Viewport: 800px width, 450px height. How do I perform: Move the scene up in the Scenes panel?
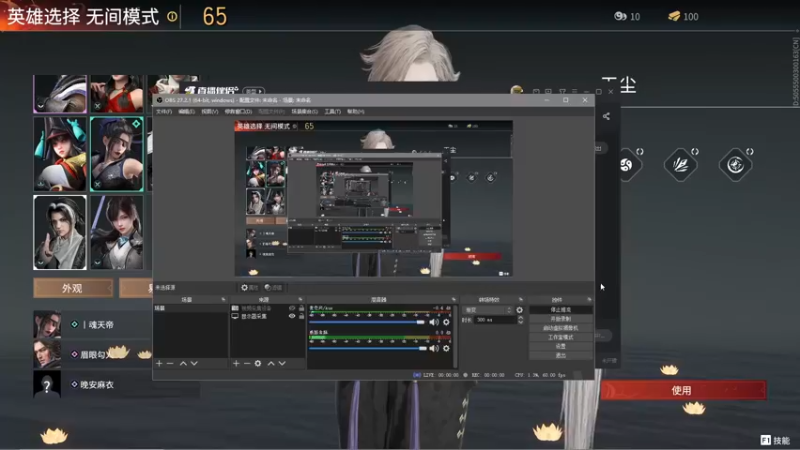coord(183,363)
